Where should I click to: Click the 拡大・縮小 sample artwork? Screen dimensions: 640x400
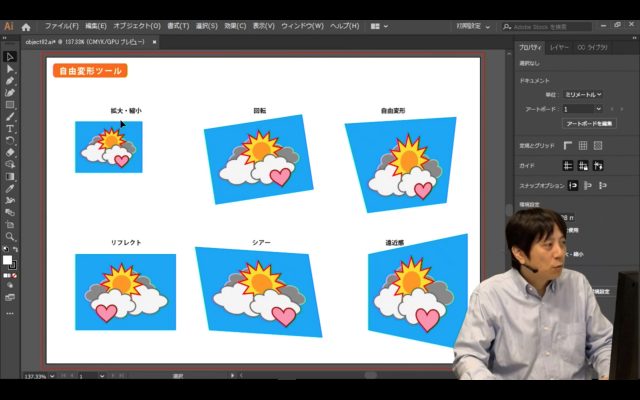click(109, 147)
